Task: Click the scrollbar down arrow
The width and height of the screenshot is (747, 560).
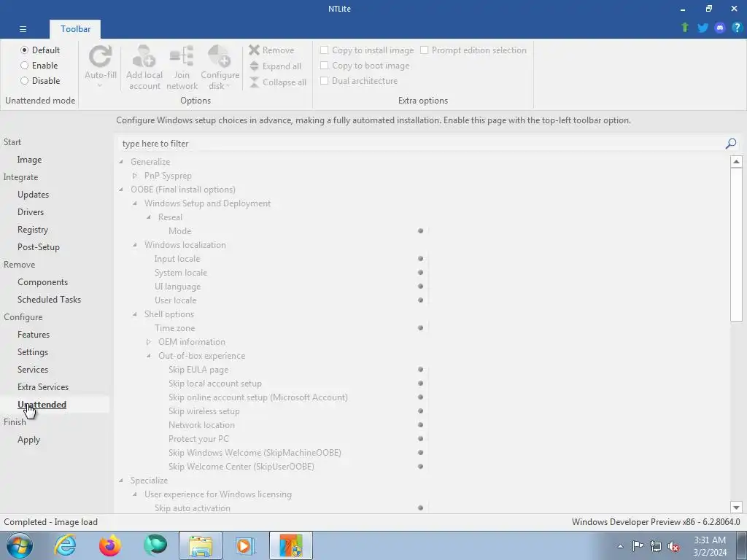Action: (736, 507)
